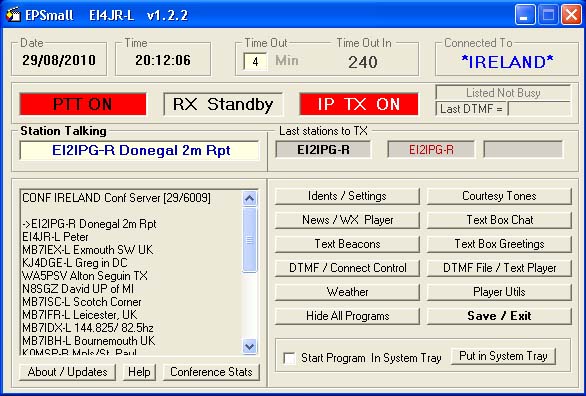Close the EPSmall window
The width and height of the screenshot is (586, 396).
point(571,15)
